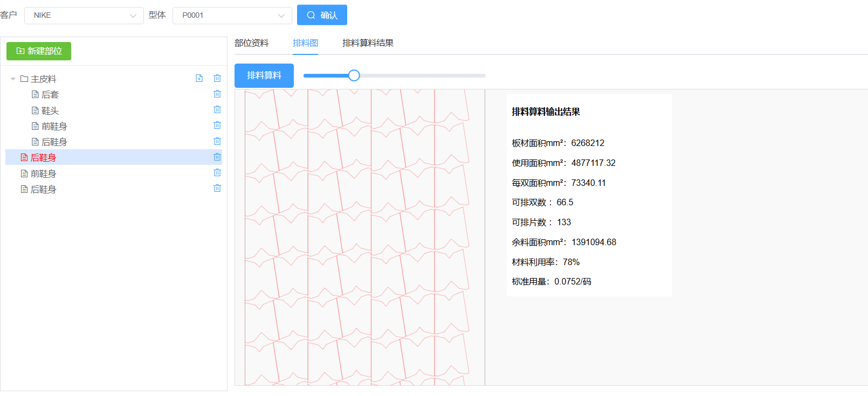Click the zoom slider handle
The image size is (868, 396).
pyautogui.click(x=354, y=75)
